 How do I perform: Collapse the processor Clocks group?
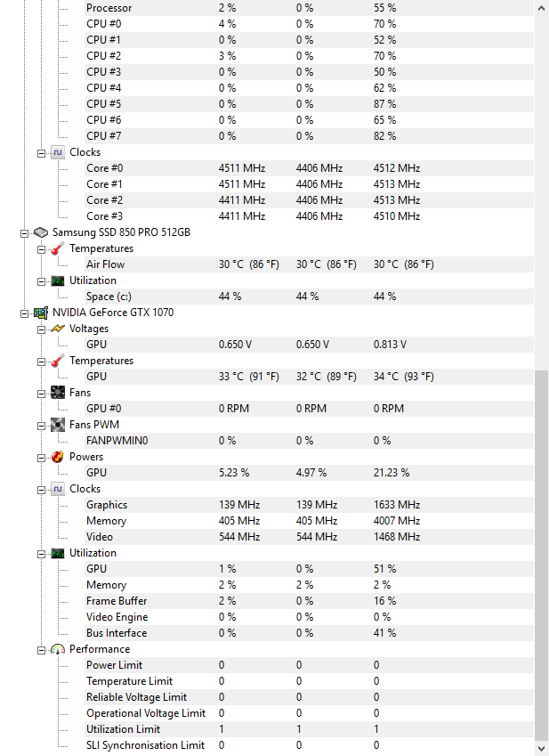(x=42, y=153)
